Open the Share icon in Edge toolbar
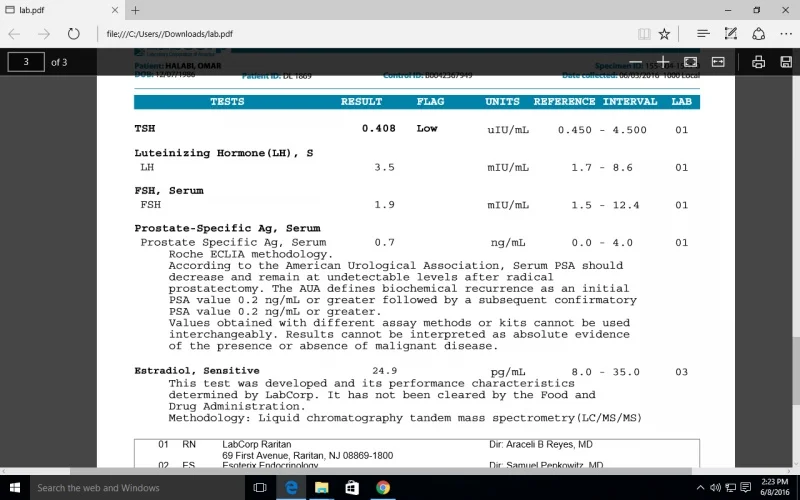800x500 pixels. point(759,34)
